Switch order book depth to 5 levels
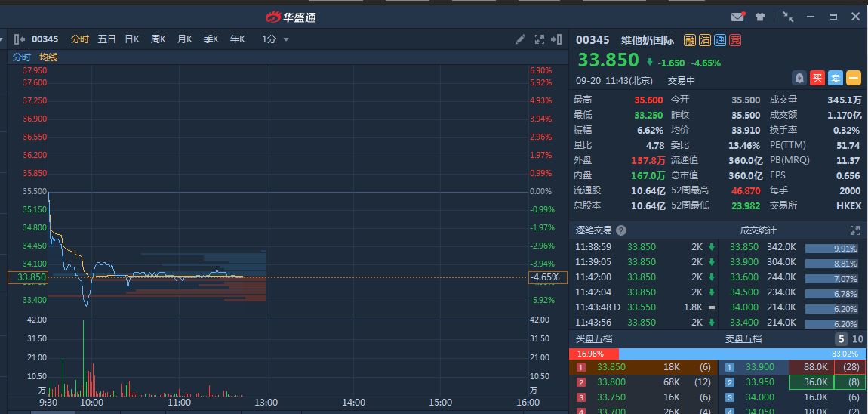Image resolution: width=868 pixels, height=414 pixels. (842, 339)
